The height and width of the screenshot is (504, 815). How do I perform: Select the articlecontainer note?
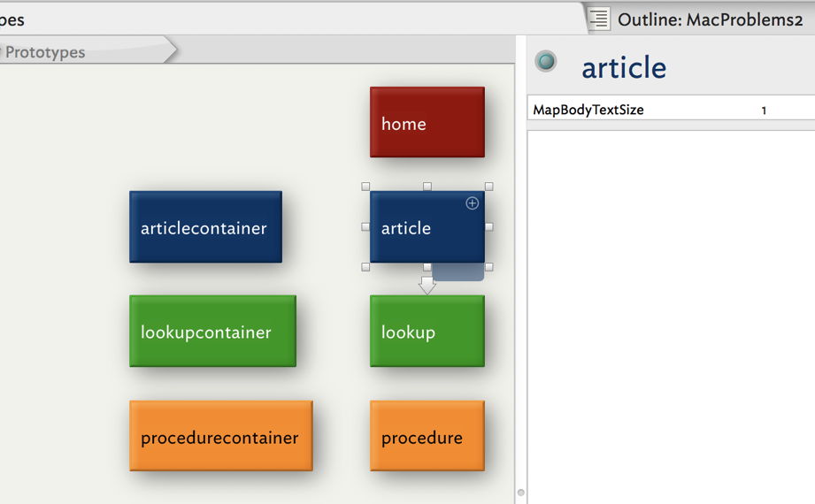[x=205, y=227]
